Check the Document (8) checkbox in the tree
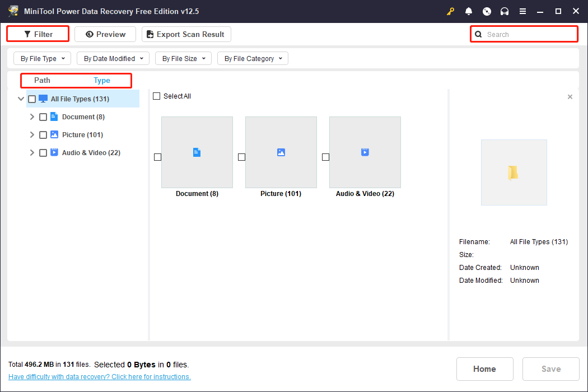This screenshot has width=588, height=392. pyautogui.click(x=43, y=116)
